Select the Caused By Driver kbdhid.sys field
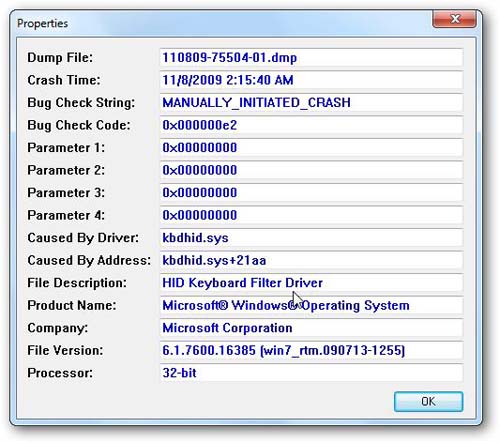Screen dimensions: 500x443 pyautogui.click(x=311, y=238)
